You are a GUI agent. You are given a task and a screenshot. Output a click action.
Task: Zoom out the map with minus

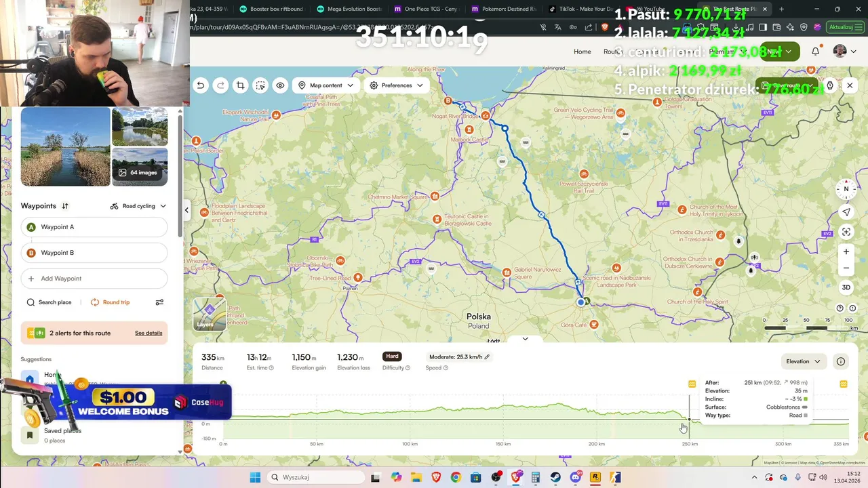846,268
